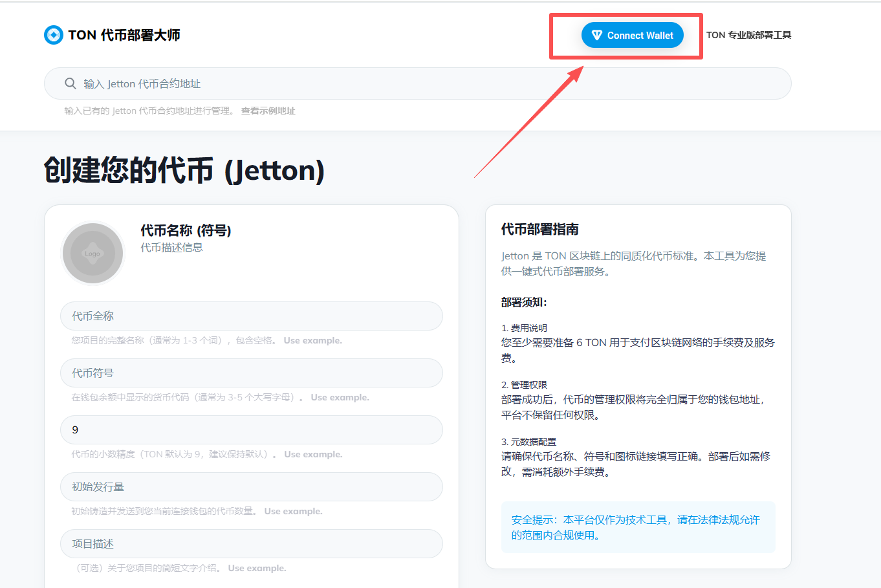Viewport: 881px width, 588px height.
Task: Click the 初始发行量 input field
Action: click(252, 487)
